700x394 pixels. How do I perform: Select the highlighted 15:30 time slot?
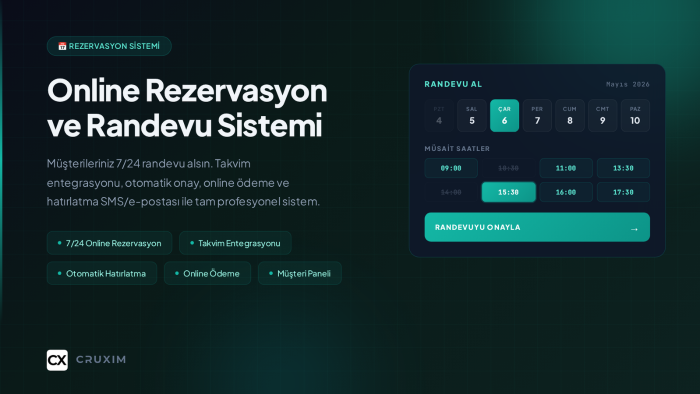508,192
